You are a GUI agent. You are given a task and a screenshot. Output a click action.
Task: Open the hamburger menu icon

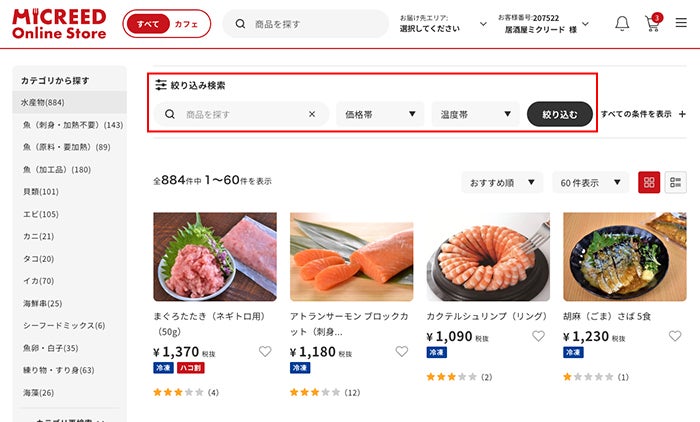(681, 22)
